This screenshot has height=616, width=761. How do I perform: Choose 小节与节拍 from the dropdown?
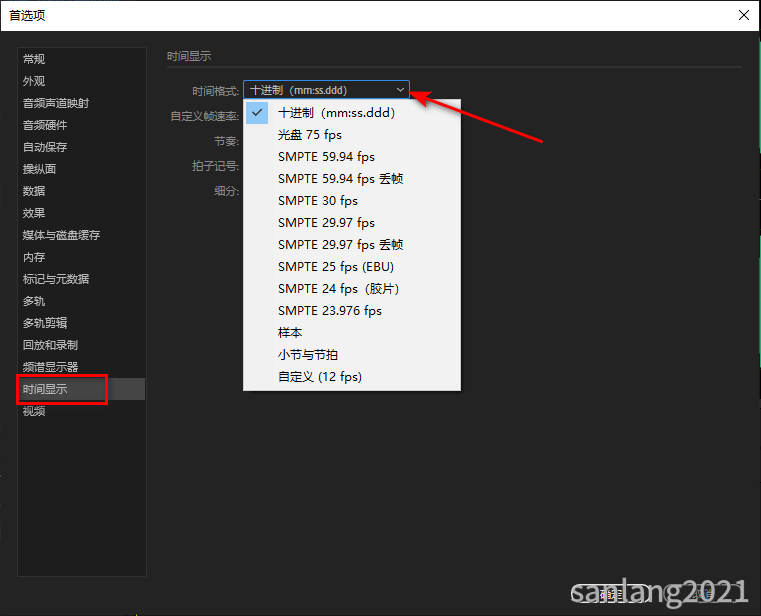coord(307,355)
